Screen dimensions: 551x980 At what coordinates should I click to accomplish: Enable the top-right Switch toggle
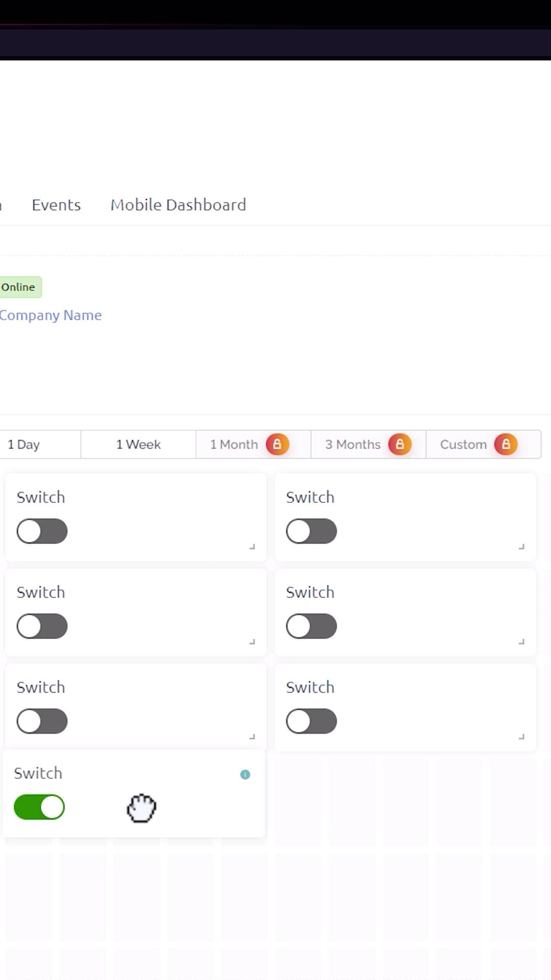point(311,531)
